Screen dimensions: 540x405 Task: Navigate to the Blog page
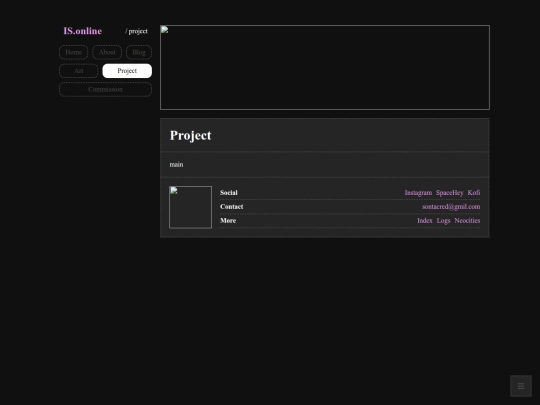click(x=139, y=52)
